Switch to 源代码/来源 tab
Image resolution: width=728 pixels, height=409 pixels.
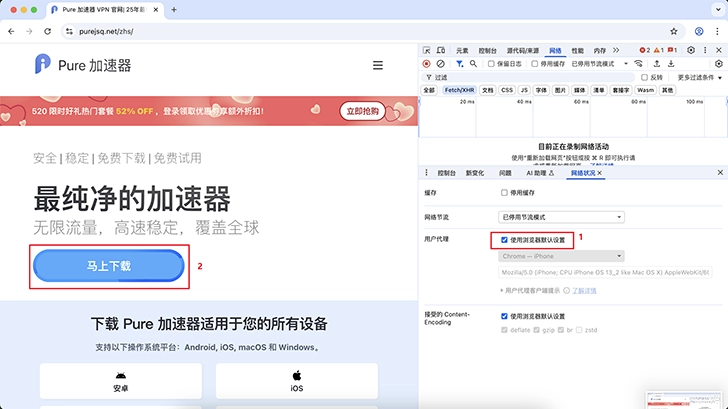(523, 51)
